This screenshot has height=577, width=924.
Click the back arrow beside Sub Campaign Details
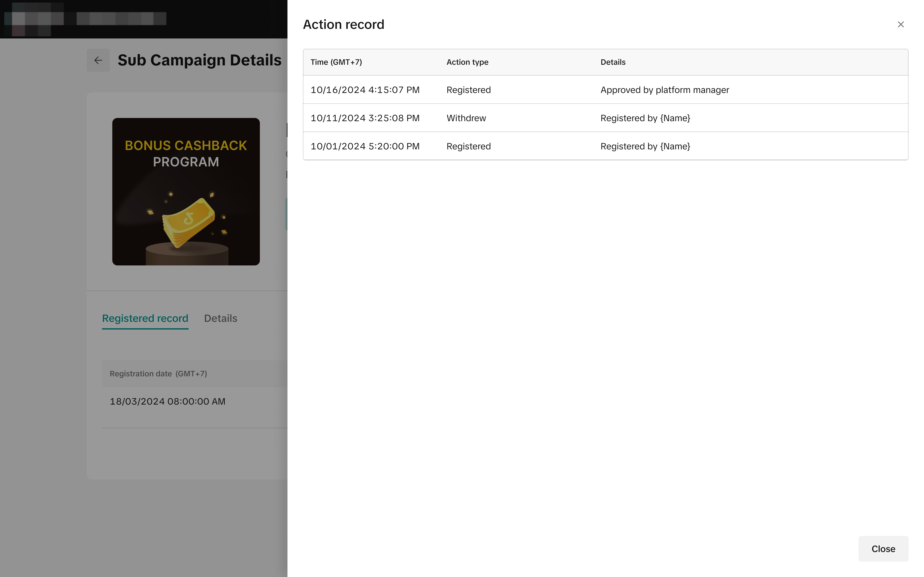coord(98,60)
